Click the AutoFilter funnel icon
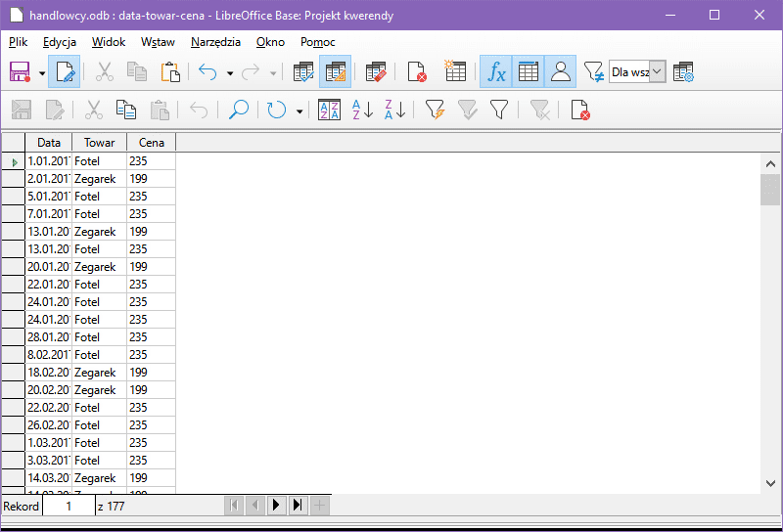 pos(435,111)
